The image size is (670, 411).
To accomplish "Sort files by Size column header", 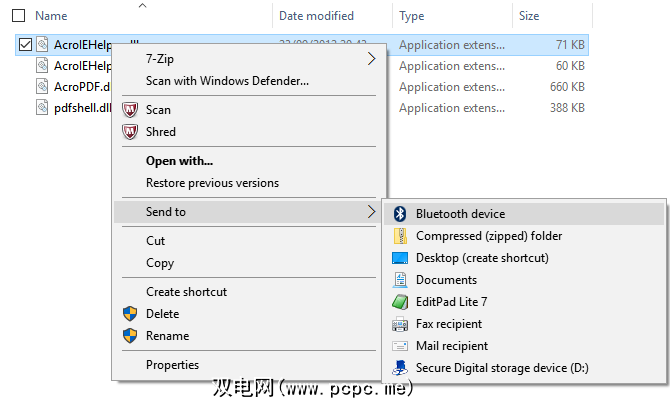I will coord(529,16).
